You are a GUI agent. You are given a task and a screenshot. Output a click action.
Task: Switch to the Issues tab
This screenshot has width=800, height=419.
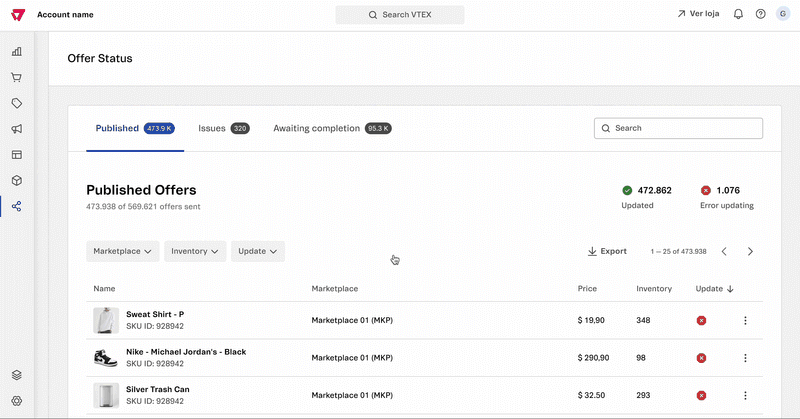point(223,129)
